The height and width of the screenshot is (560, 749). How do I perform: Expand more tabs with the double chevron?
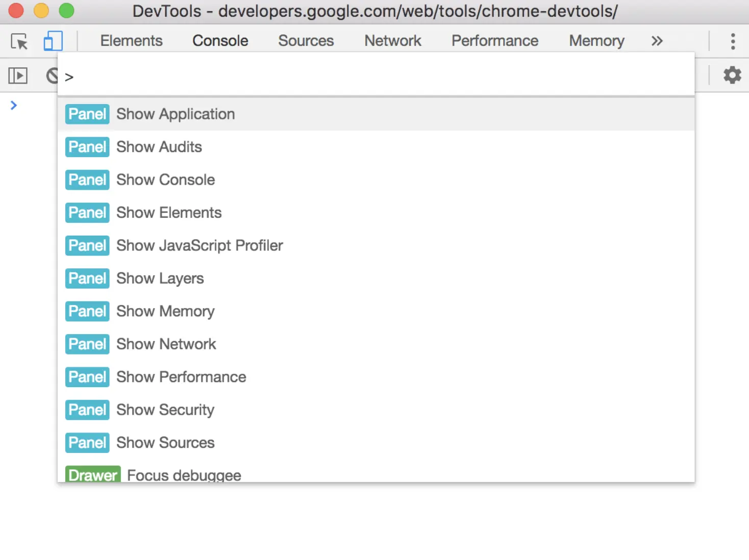[657, 41]
